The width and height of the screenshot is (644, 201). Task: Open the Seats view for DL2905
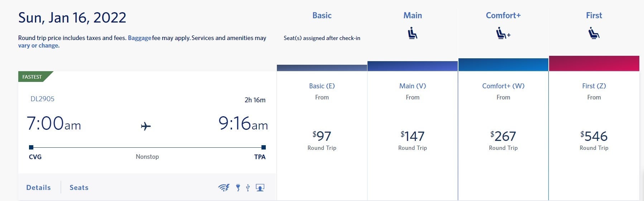79,187
